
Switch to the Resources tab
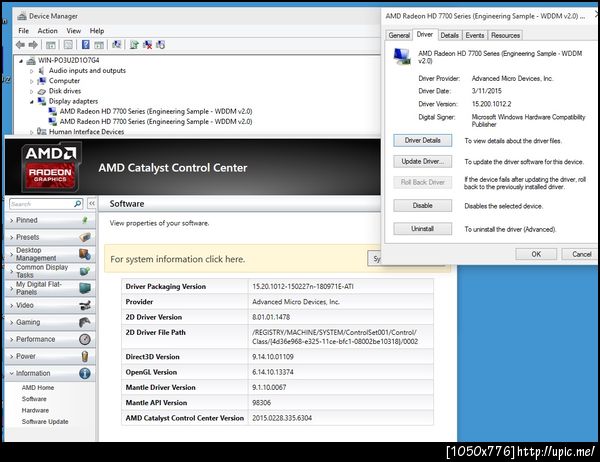pyautogui.click(x=505, y=35)
